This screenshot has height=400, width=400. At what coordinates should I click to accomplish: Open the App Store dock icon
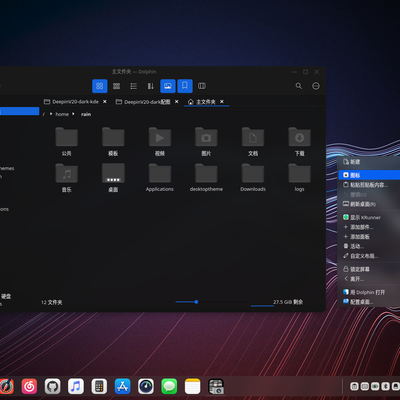(x=123, y=386)
